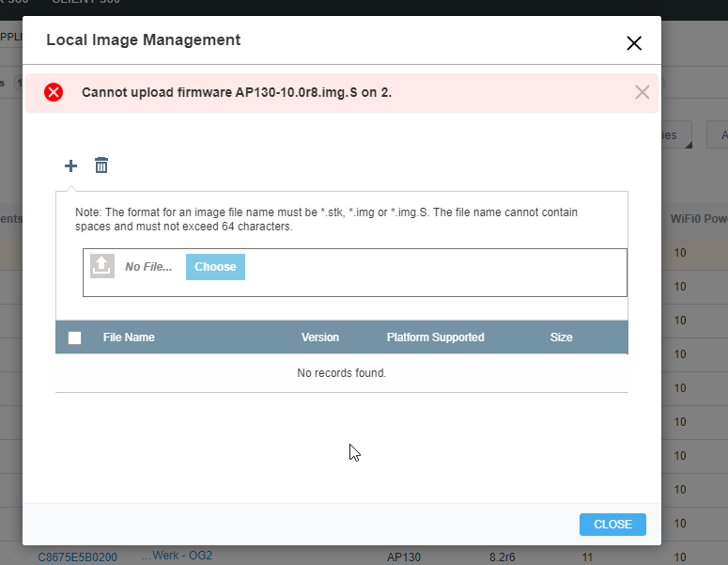728x565 pixels.
Task: Sort by the Version column header
Action: (320, 337)
